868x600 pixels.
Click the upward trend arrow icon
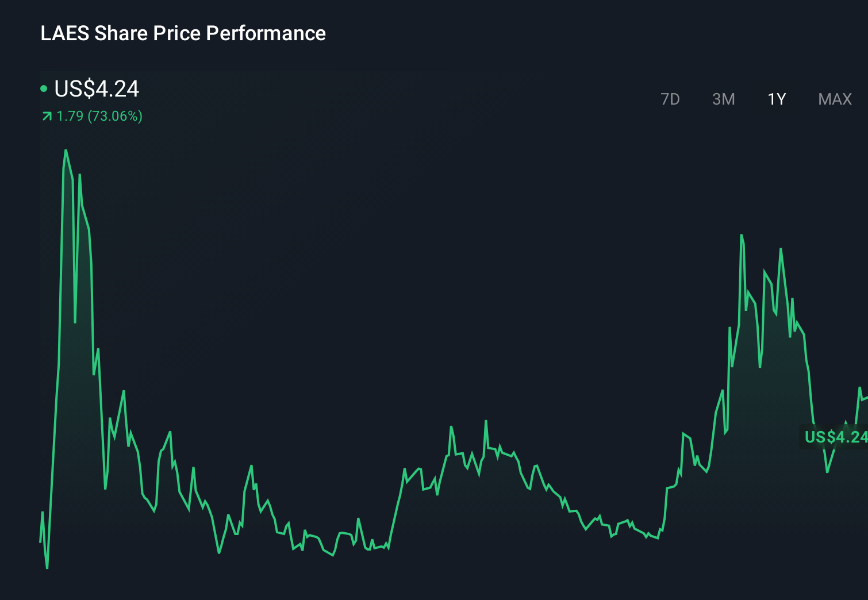[x=46, y=116]
